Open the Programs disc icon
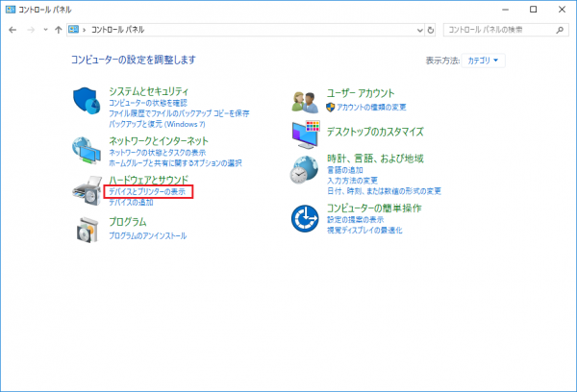The height and width of the screenshot is (392, 577). click(87, 230)
